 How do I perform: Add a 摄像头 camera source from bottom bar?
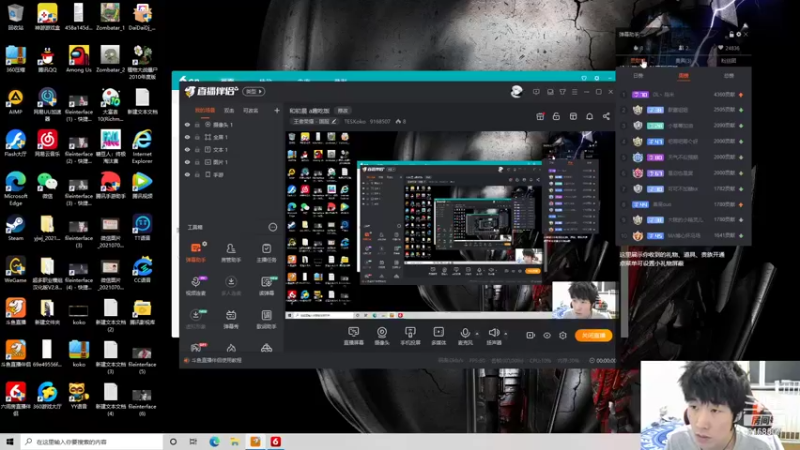click(382, 336)
